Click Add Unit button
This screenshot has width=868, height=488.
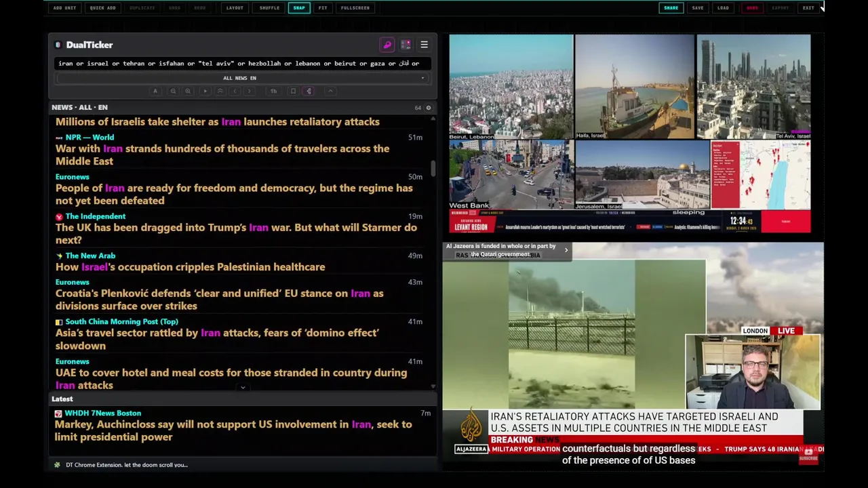coord(65,8)
